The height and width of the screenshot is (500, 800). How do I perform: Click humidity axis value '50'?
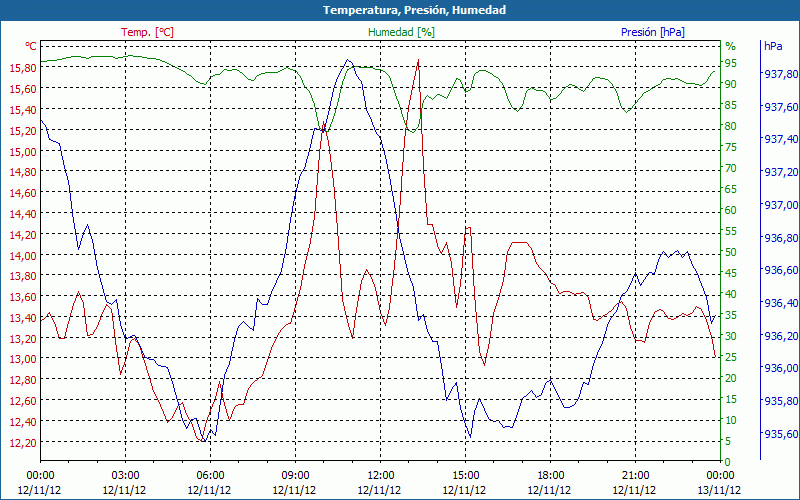click(x=731, y=252)
